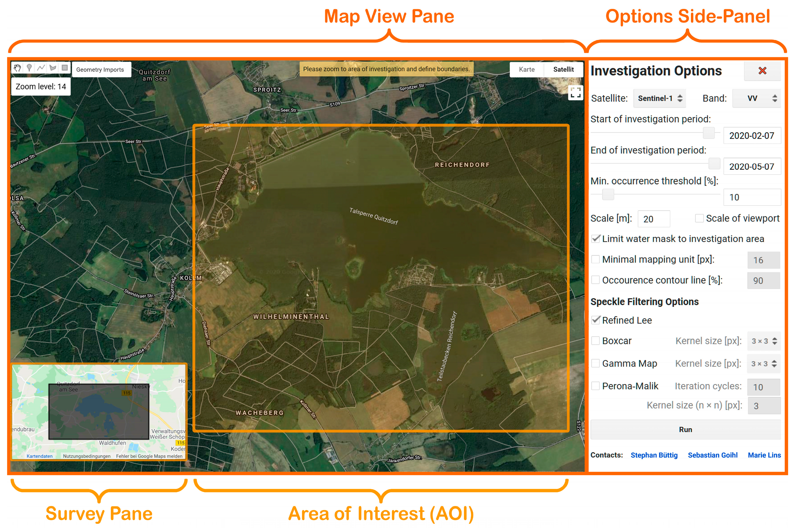Disable the Refined Lee filter
Image resolution: width=795 pixels, height=532 pixels.
coord(595,320)
